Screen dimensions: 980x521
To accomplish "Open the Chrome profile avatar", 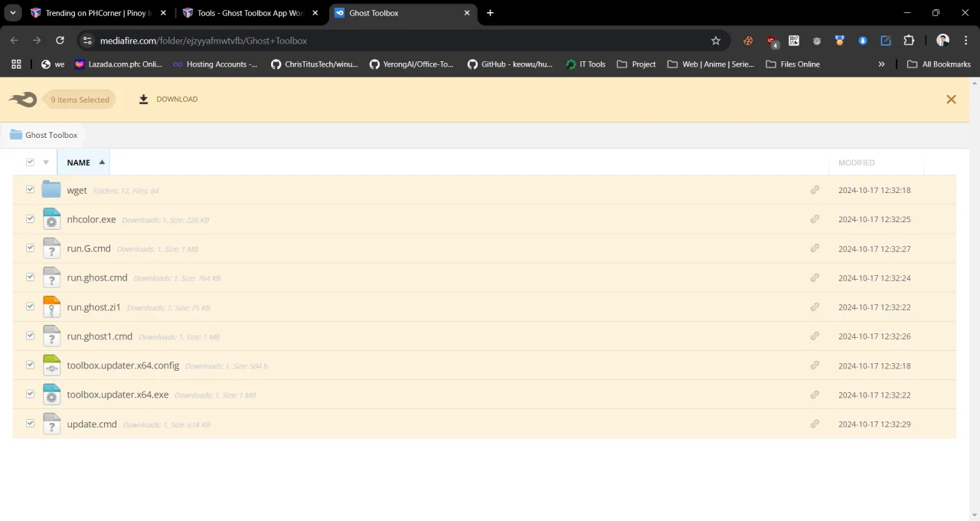I will 942,41.
